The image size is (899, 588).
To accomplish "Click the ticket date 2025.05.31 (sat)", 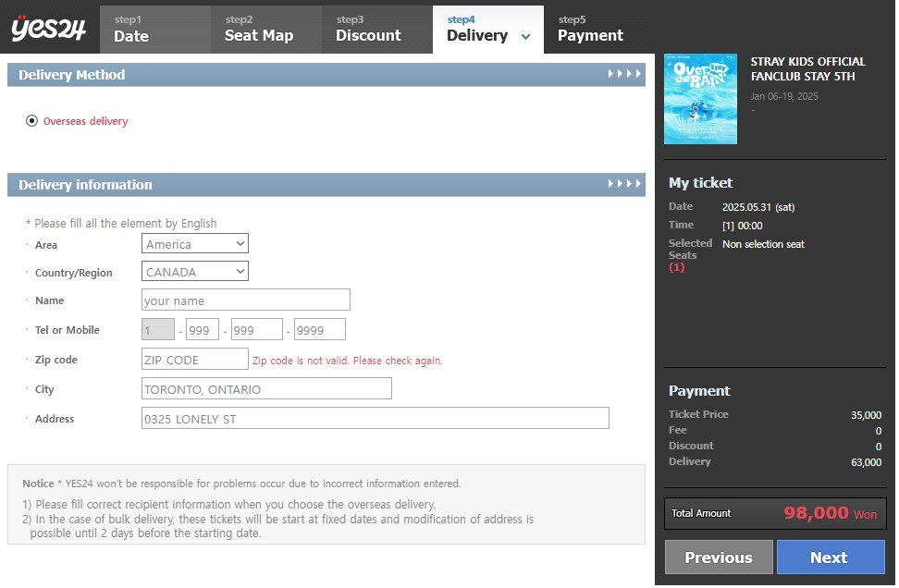I will (758, 207).
